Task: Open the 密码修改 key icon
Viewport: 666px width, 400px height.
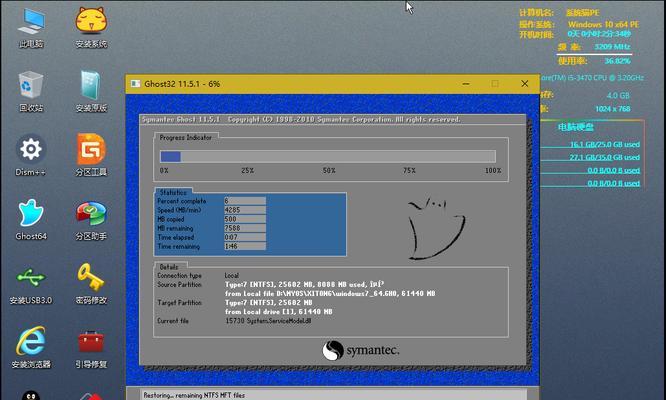Action: pyautogui.click(x=91, y=284)
